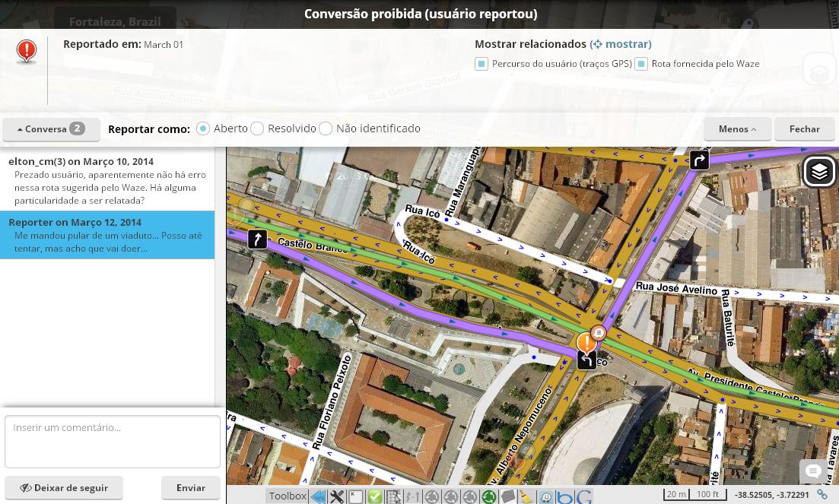The height and width of the screenshot is (504, 839).
Task: Click the second gray roundabout icon
Action: (451, 496)
